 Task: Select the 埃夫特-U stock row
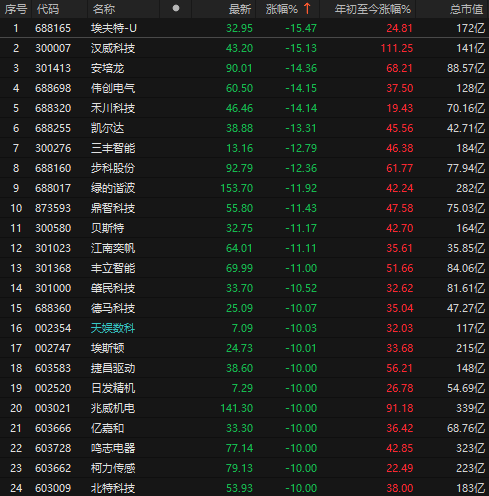pos(244,28)
